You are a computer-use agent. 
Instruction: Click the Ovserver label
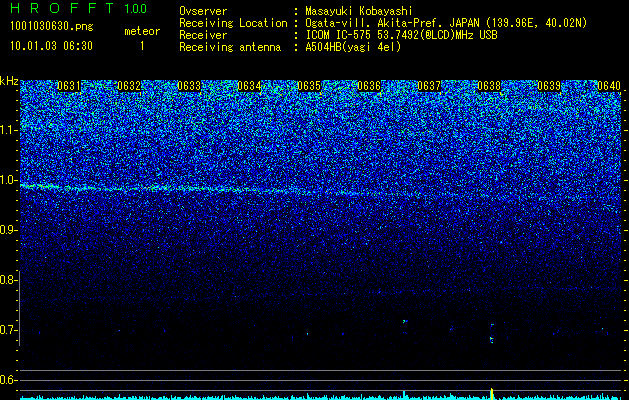pos(203,11)
